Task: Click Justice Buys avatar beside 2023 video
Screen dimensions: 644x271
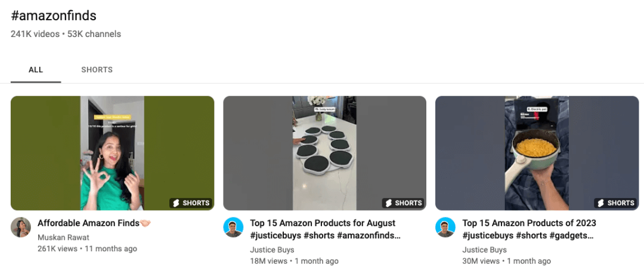Action: coord(445,227)
